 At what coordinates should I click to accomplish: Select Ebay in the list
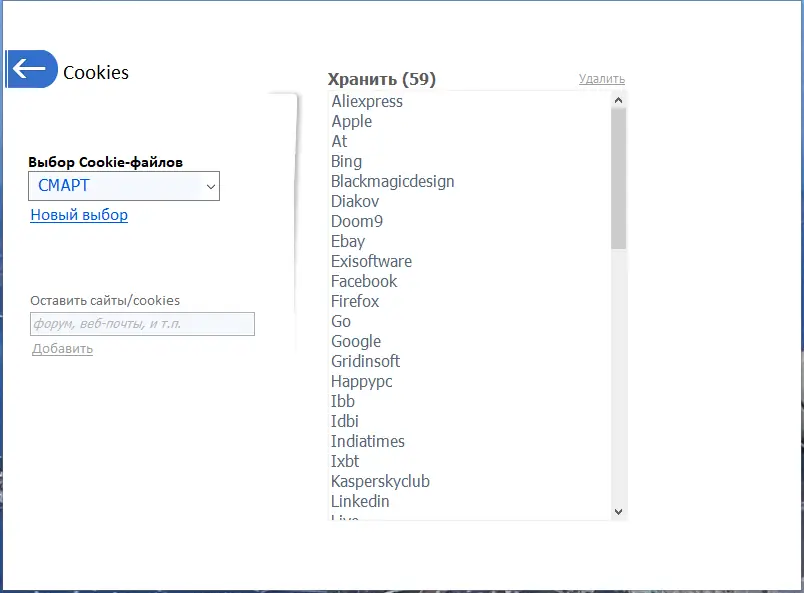(x=348, y=242)
